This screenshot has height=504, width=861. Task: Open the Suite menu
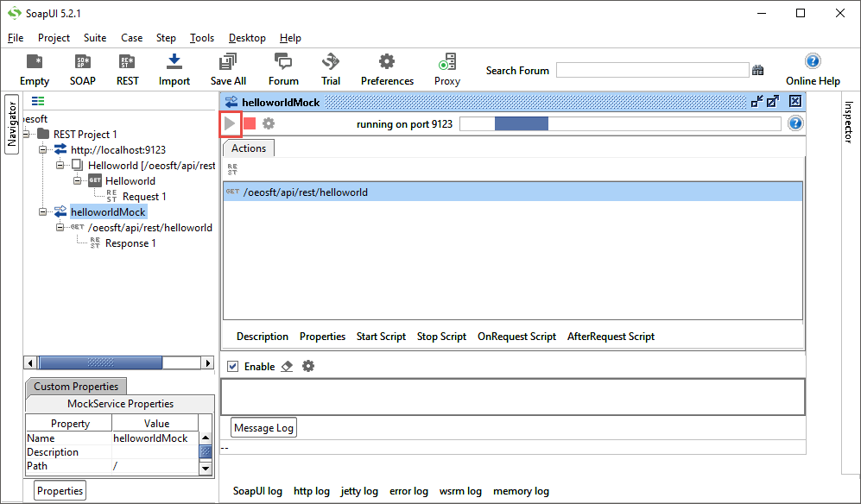[x=95, y=38]
